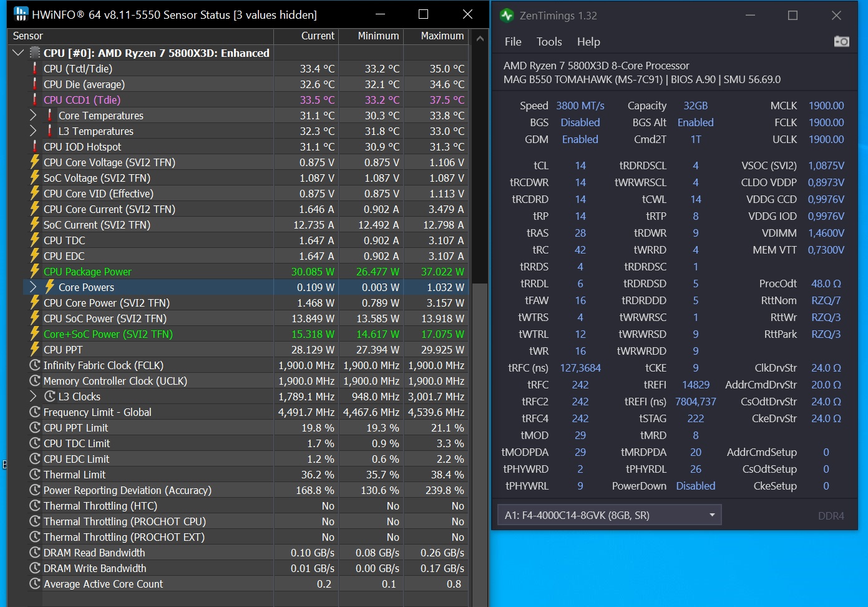Click the VSOC (SVI2) value 1,0875V
Screen dimensions: 868x607
coord(826,165)
